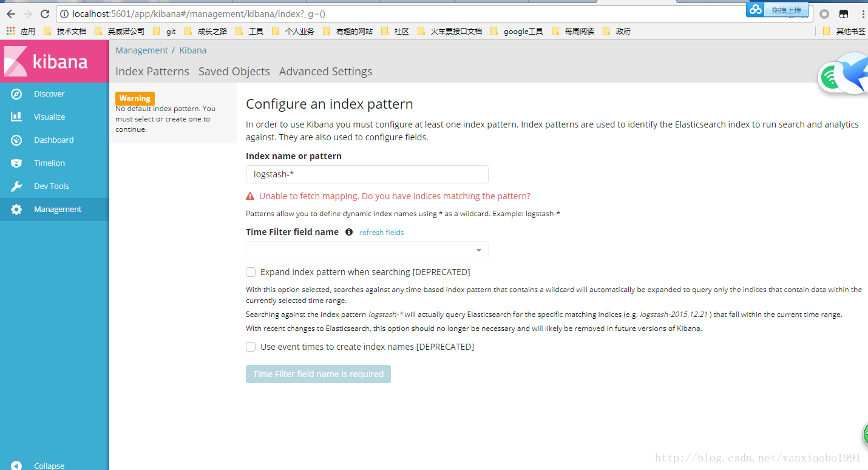Viewport: 868px width, 470px height.
Task: Open the 政府 bookmark folder
Action: click(x=617, y=31)
